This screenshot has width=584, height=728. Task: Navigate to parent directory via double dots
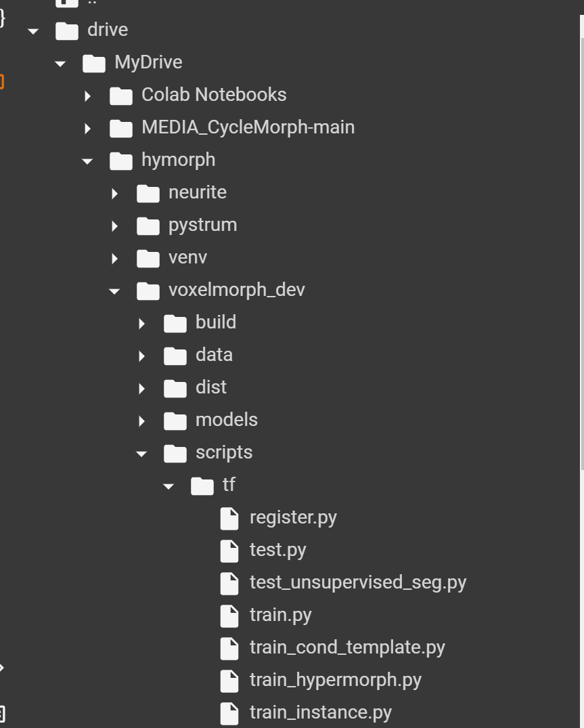[91, 3]
